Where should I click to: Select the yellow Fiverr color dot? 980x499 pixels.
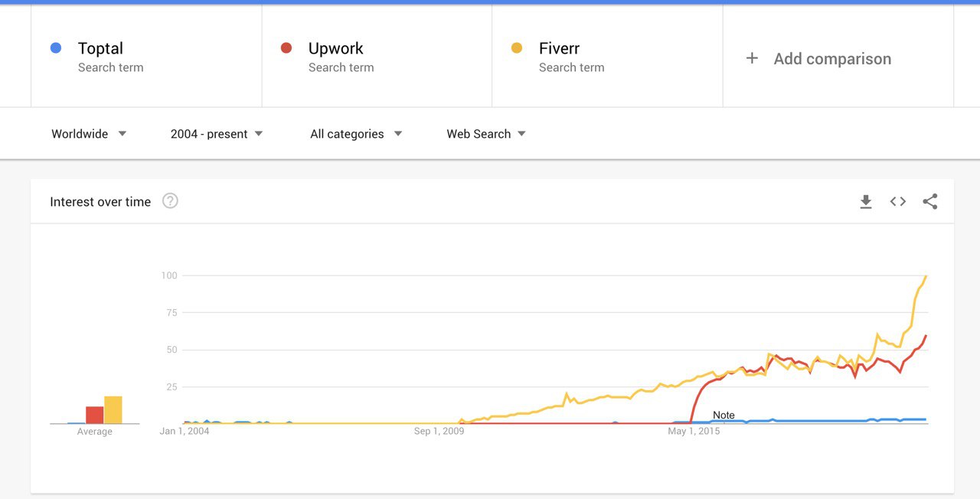point(517,48)
